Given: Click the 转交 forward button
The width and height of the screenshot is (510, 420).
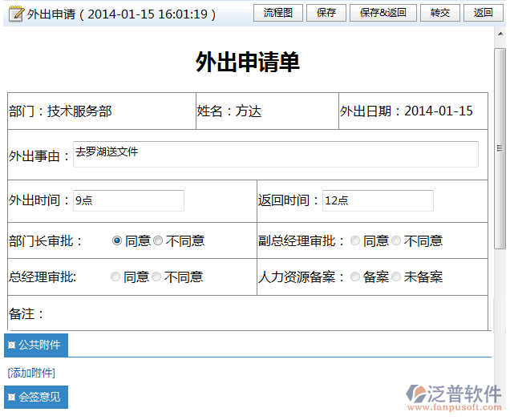Looking at the screenshot, I should tap(439, 13).
